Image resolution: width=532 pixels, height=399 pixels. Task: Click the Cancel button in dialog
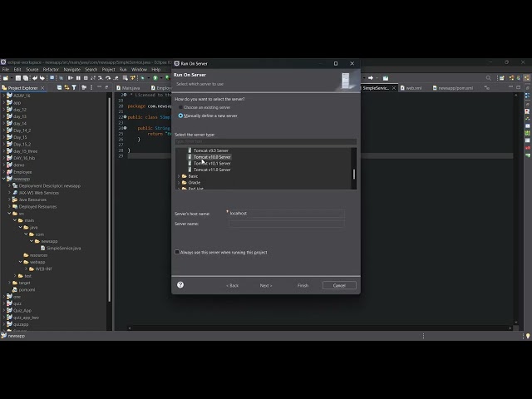(339, 285)
